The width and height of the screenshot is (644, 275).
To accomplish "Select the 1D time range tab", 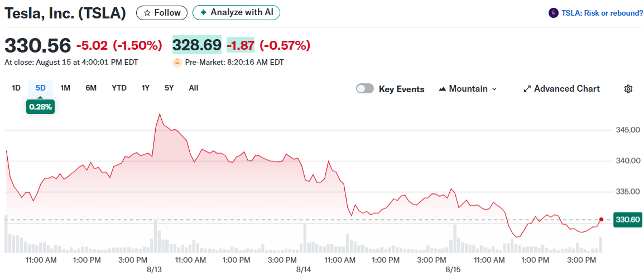I will [16, 88].
